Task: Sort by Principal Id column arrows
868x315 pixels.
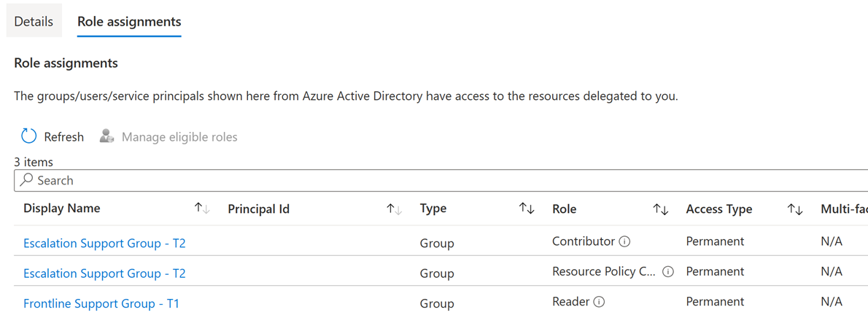Action: point(394,209)
